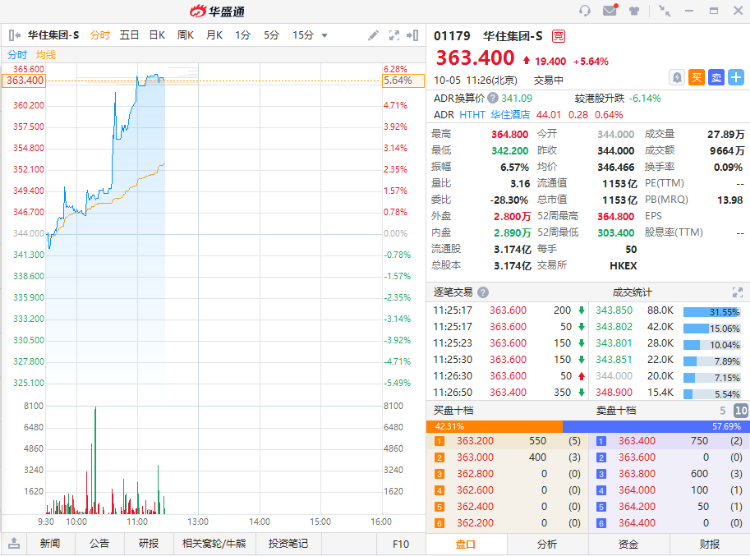
Task: Open the skin theme shirt icon
Action: (634, 11)
